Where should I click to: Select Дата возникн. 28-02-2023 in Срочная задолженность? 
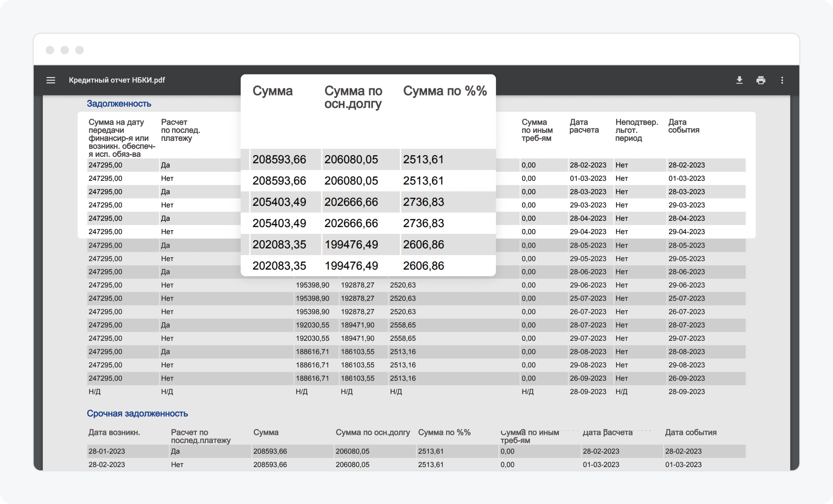pos(106,465)
